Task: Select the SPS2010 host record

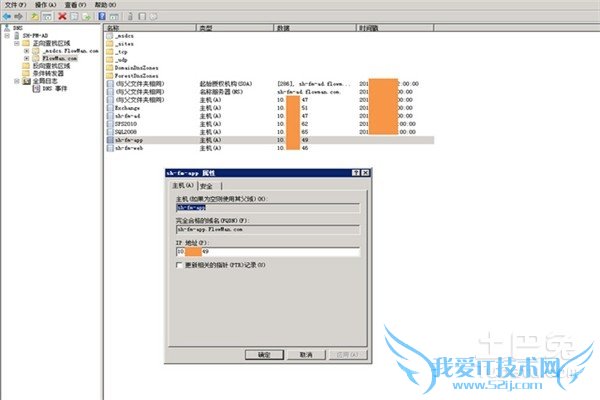Action: click(270, 124)
